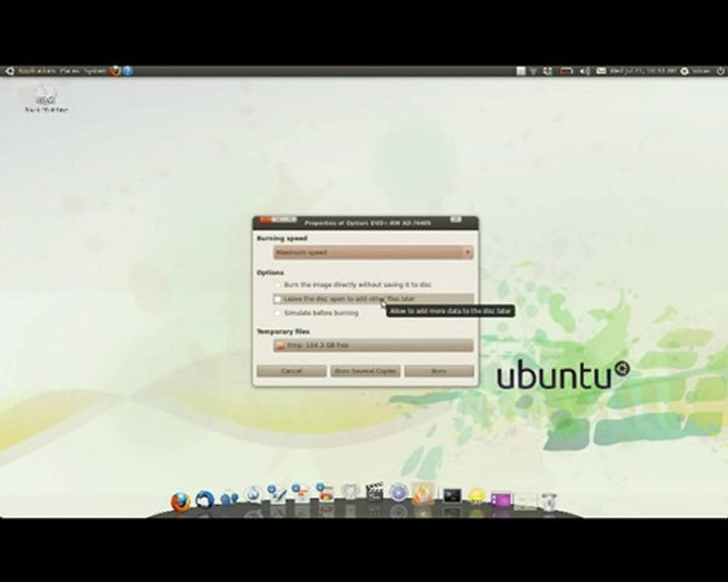This screenshot has height=582, width=728.
Task: Expand the Maximum speed burning dropdown
Action: point(373,252)
